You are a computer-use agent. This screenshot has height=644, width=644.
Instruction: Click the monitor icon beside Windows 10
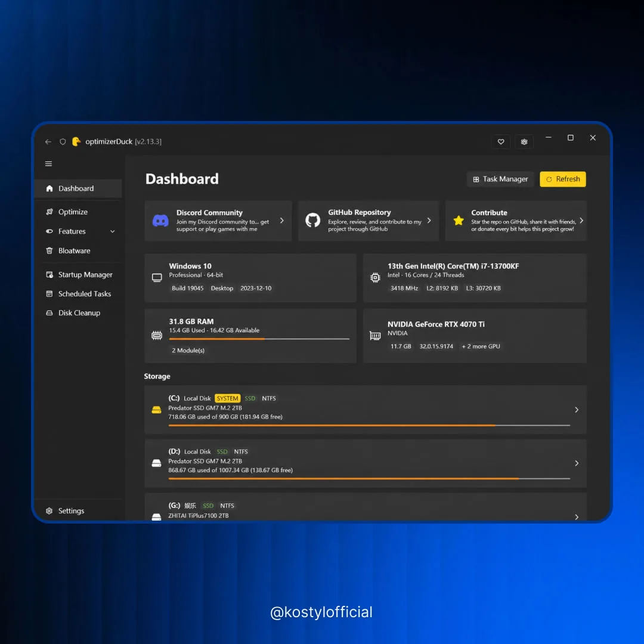click(157, 278)
